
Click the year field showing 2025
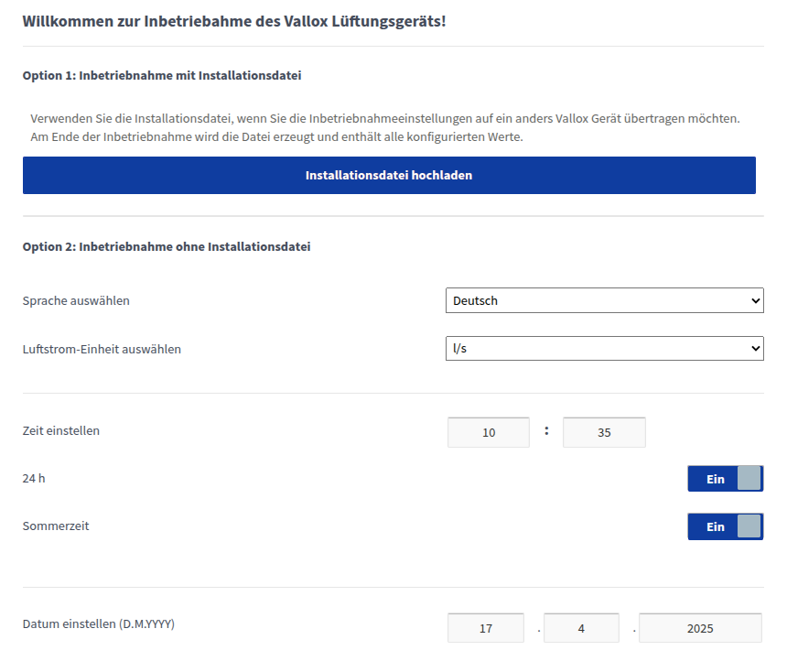click(x=700, y=629)
